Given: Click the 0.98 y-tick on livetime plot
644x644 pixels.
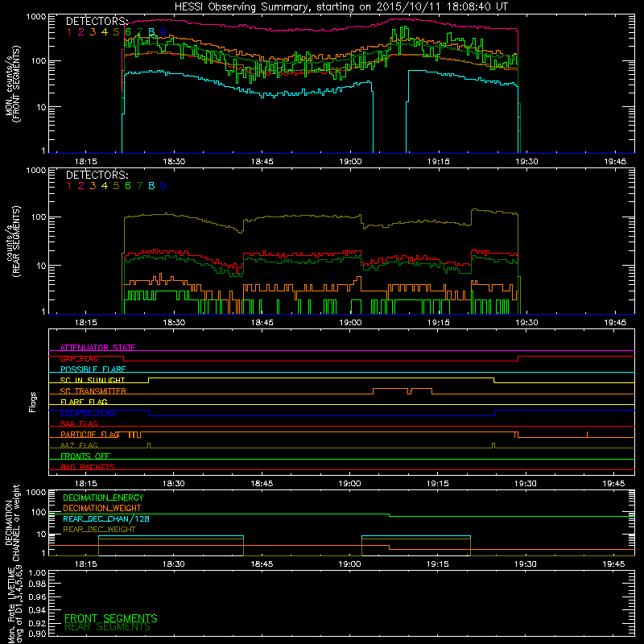Looking at the screenshot, I should (x=37, y=584).
